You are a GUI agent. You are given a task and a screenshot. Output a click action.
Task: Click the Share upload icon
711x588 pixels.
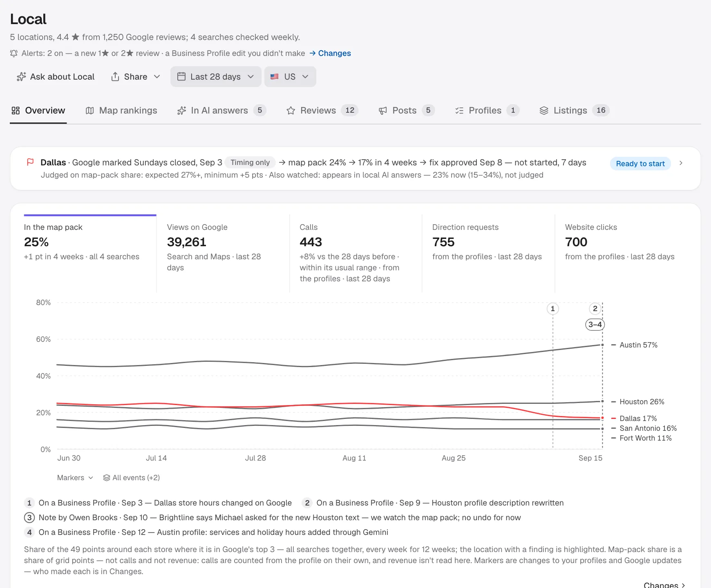point(115,77)
